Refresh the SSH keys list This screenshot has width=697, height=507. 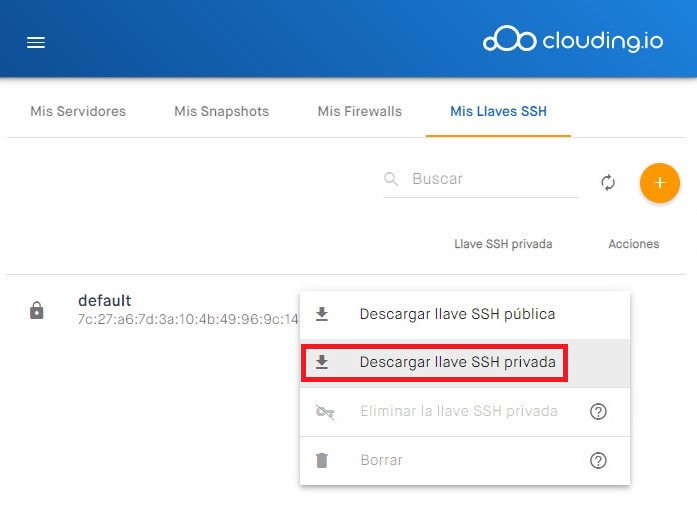(x=608, y=183)
